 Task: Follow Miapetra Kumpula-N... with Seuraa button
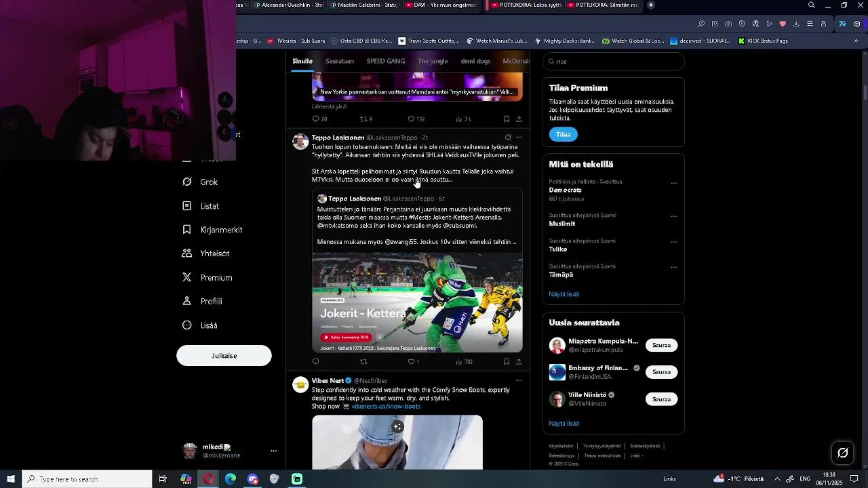click(661, 345)
